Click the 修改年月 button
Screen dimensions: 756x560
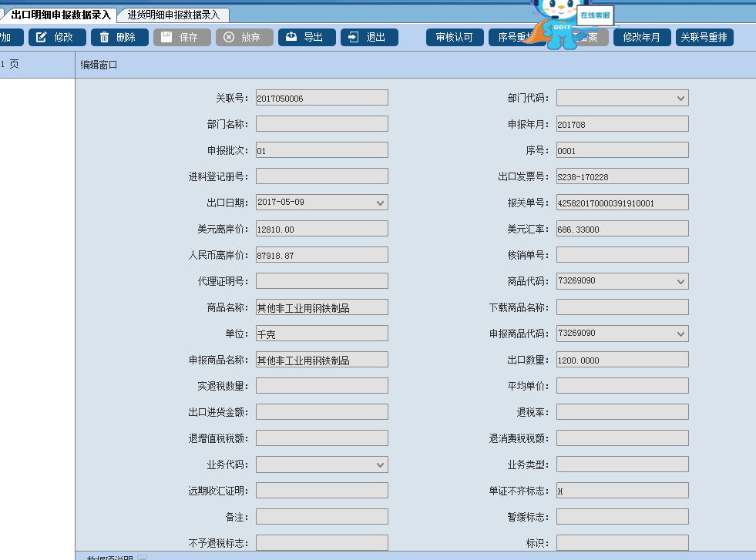point(641,37)
